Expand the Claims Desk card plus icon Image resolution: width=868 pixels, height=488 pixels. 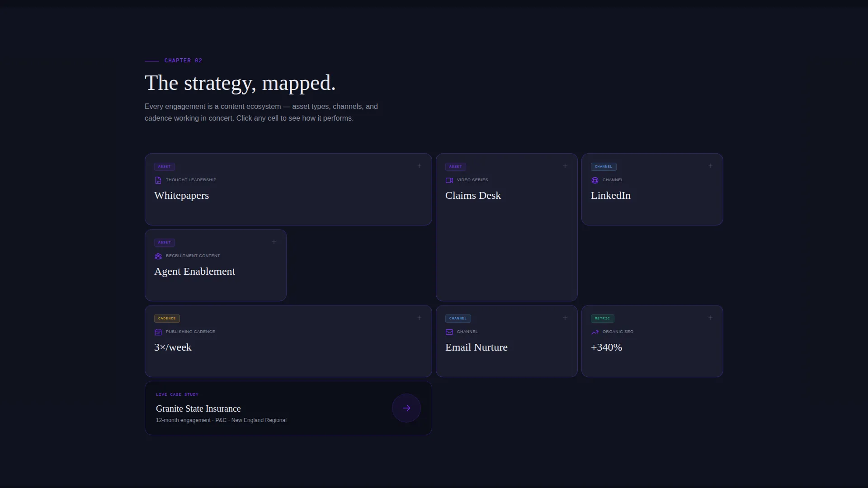(x=565, y=166)
